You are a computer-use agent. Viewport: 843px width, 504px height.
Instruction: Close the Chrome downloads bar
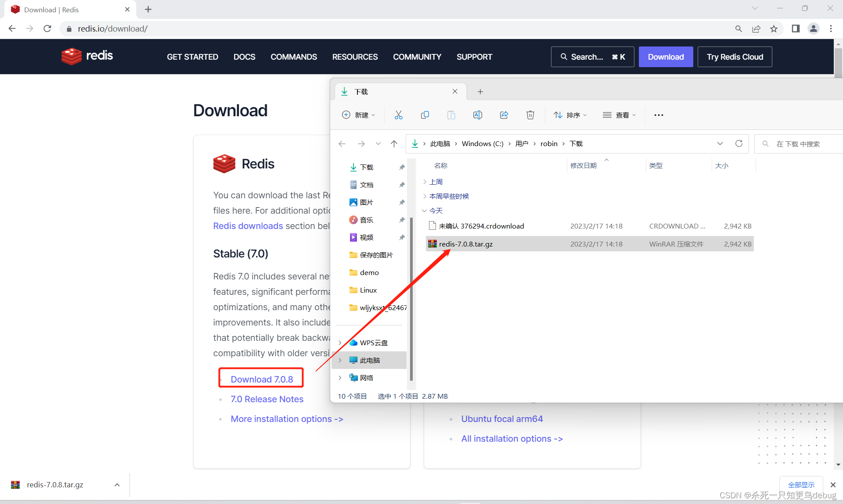pyautogui.click(x=833, y=485)
